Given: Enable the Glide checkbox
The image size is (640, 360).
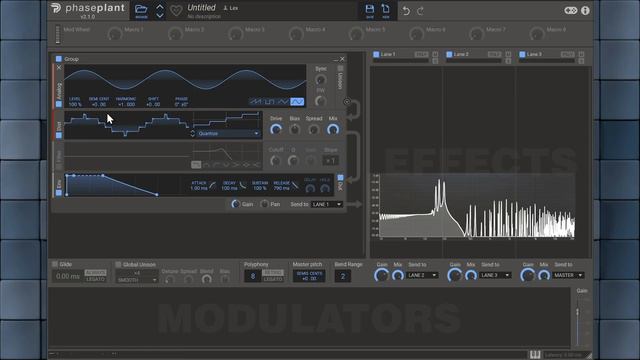Looking at the screenshot, I should click(55, 264).
